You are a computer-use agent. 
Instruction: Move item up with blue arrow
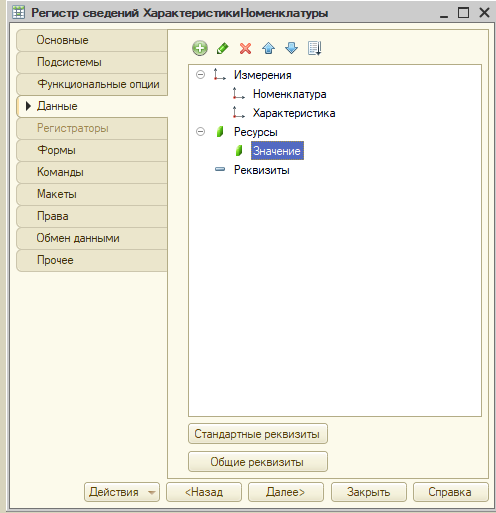268,48
